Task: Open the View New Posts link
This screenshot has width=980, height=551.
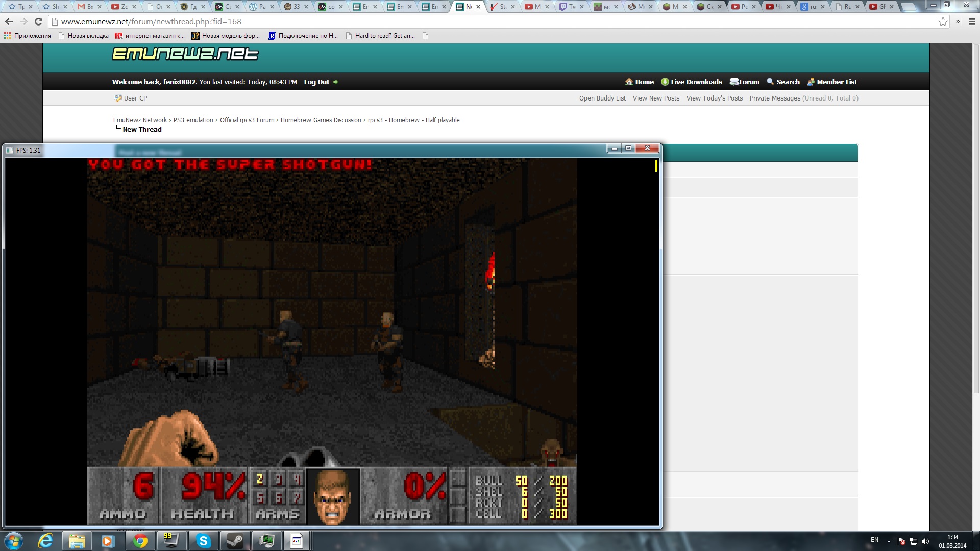Action: (x=656, y=98)
